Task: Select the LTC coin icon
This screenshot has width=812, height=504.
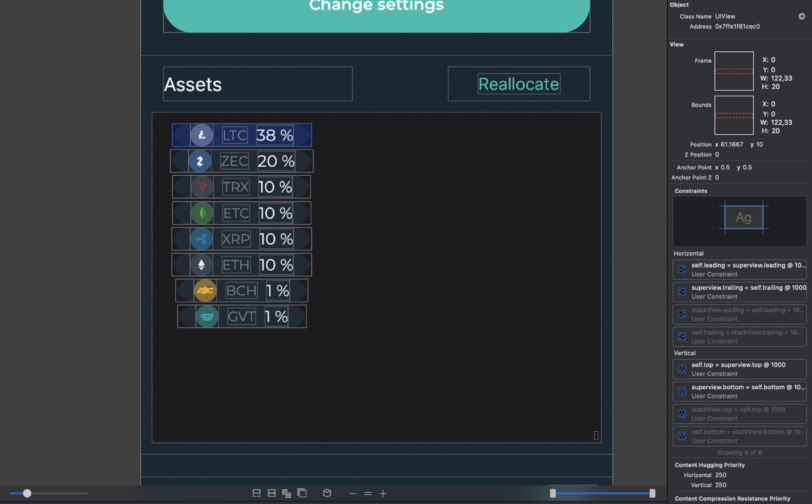Action: click(202, 135)
